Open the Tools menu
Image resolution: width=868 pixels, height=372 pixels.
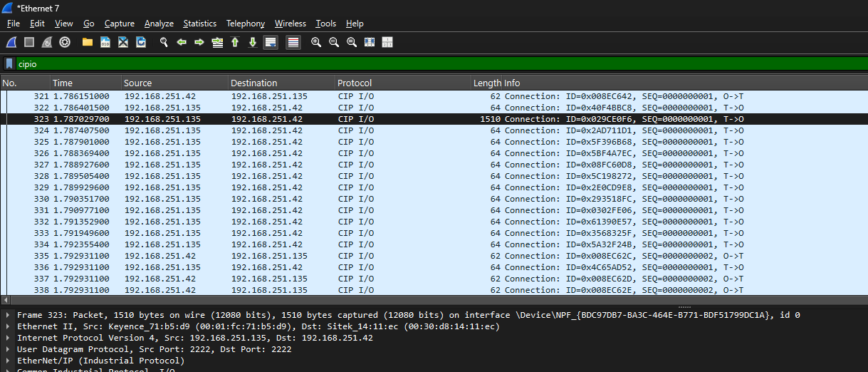[326, 24]
